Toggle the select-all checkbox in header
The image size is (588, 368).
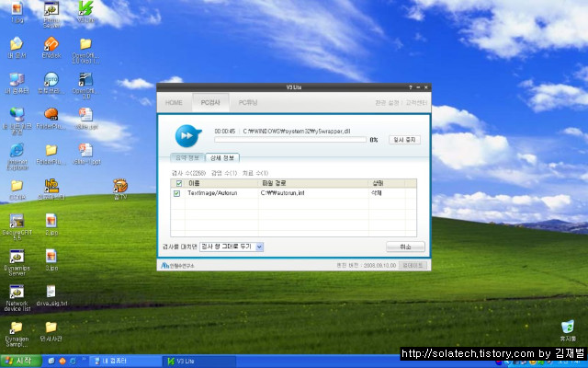[x=179, y=183]
